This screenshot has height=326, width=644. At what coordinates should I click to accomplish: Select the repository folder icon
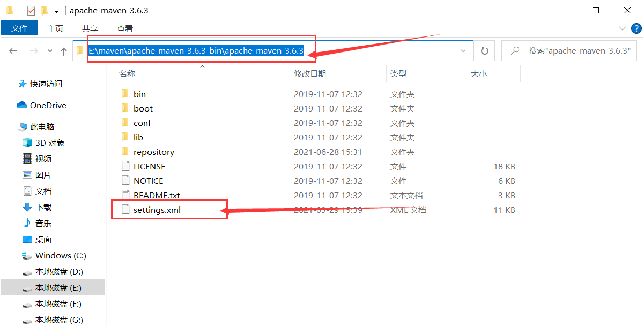coord(125,152)
